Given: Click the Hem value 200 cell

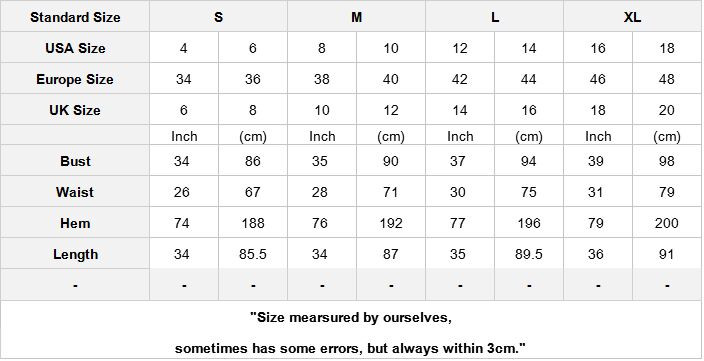Looking at the screenshot, I should (667, 223).
